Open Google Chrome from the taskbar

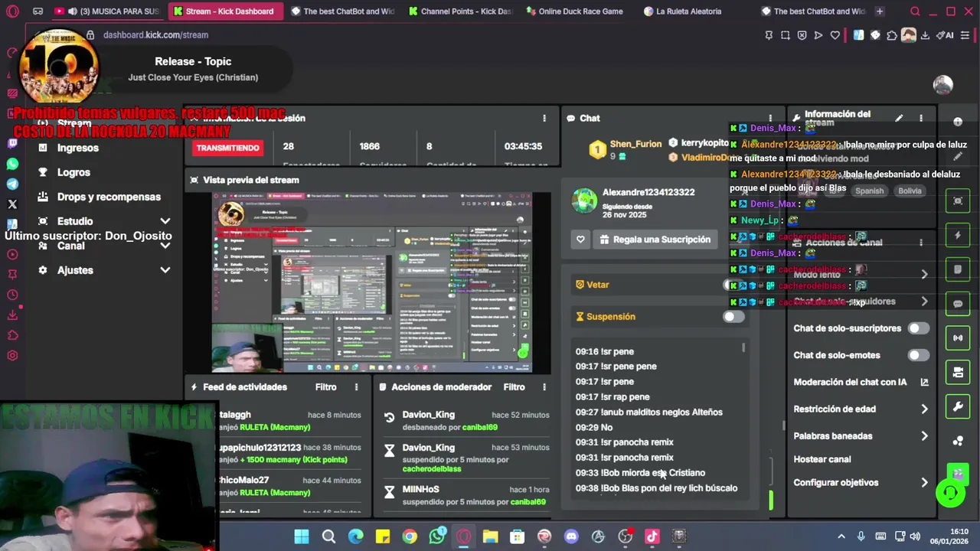click(410, 536)
